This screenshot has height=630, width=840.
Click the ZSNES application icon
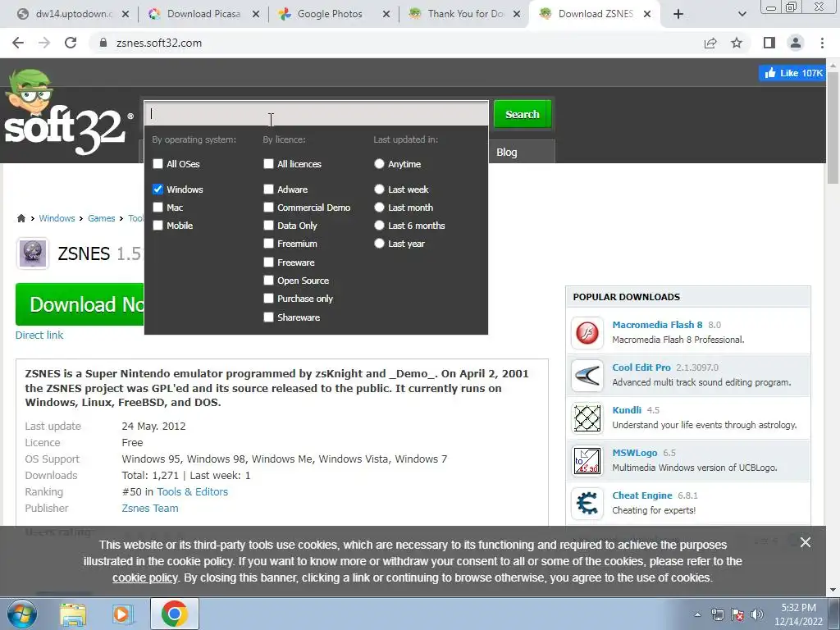pos(33,253)
